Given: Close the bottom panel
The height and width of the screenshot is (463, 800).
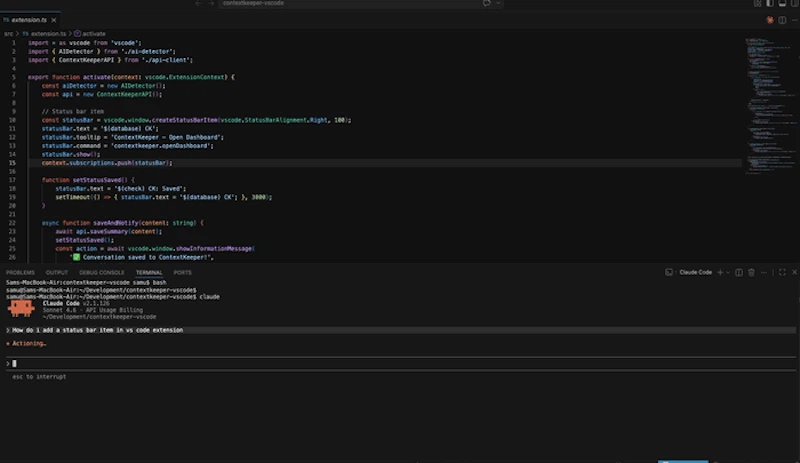Looking at the screenshot, I should [794, 273].
